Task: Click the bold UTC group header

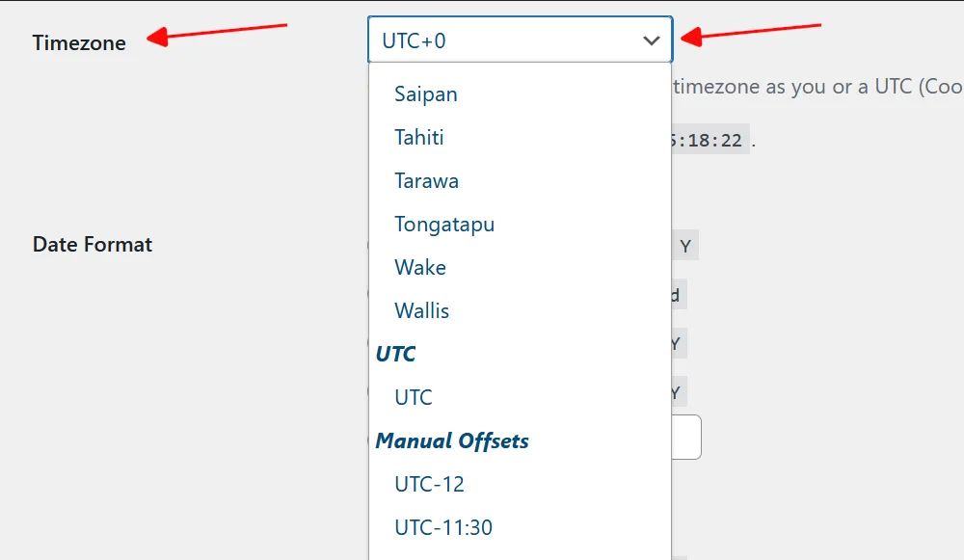Action: (x=395, y=354)
